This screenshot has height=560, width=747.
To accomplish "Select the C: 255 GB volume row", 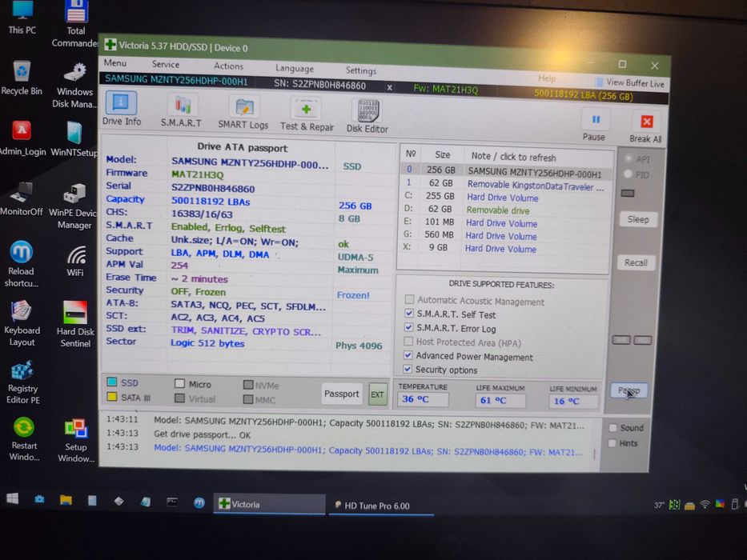I will (x=504, y=197).
